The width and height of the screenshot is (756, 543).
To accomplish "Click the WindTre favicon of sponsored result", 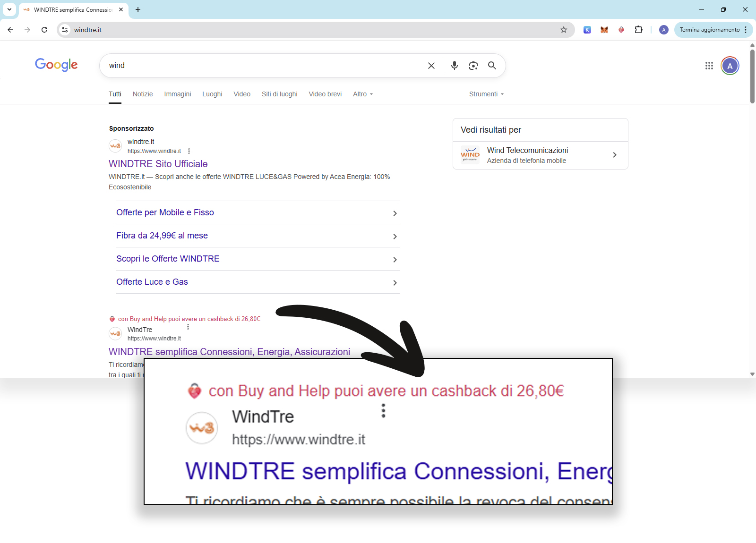I will pyautogui.click(x=115, y=146).
